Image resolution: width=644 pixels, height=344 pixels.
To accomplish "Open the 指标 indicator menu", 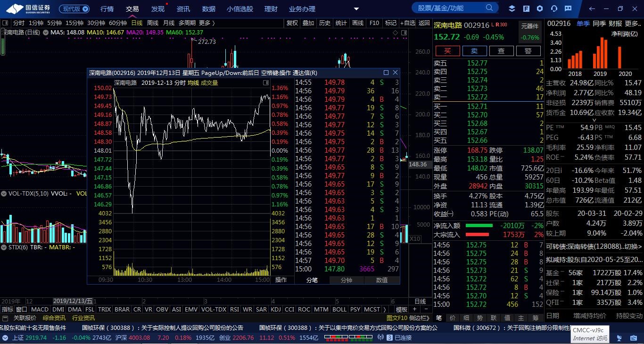I will (x=7, y=309).
